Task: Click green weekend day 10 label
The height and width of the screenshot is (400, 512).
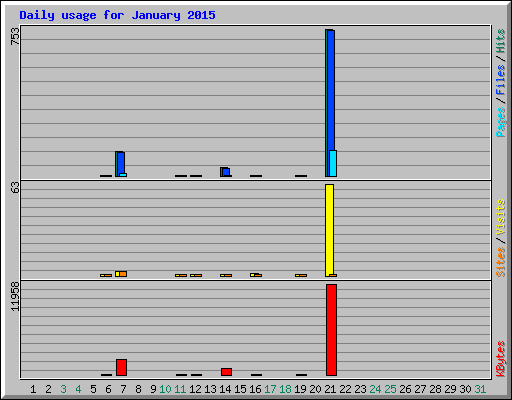Action: (165, 389)
